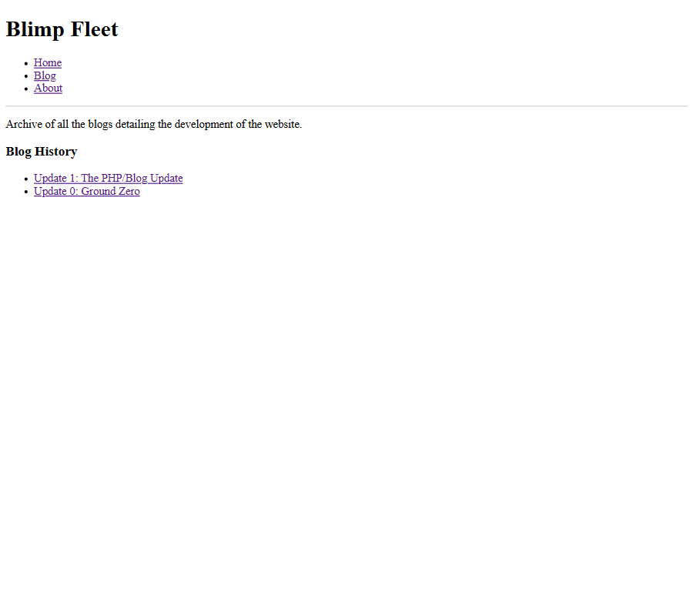Open the About page link
This screenshot has height=616, width=693.
48,88
